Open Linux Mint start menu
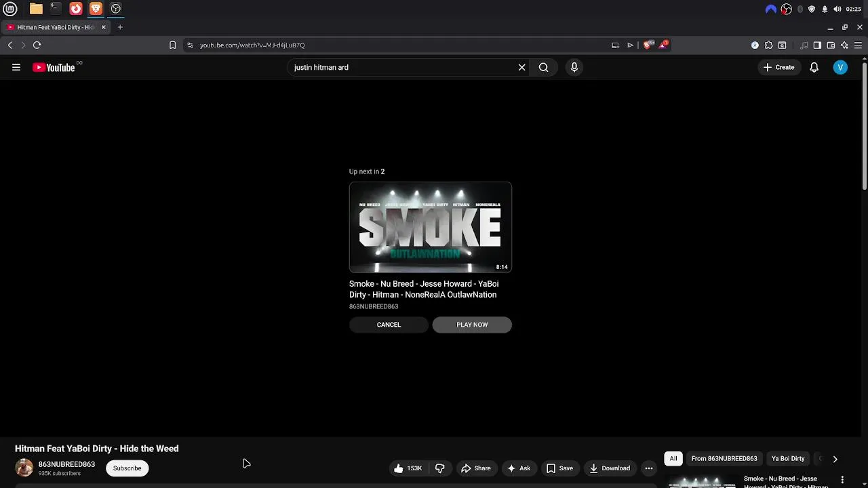868x488 pixels. tap(10, 9)
